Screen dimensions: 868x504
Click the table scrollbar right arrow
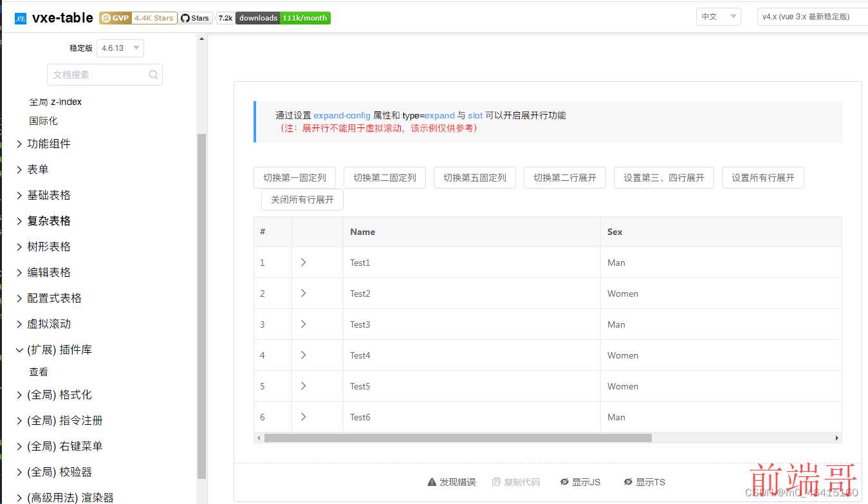pos(837,438)
